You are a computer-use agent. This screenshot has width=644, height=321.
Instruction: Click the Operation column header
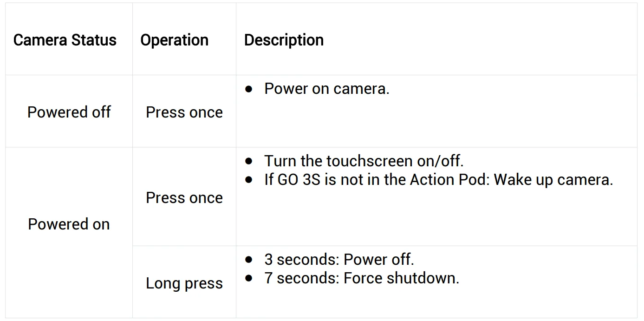tap(174, 40)
